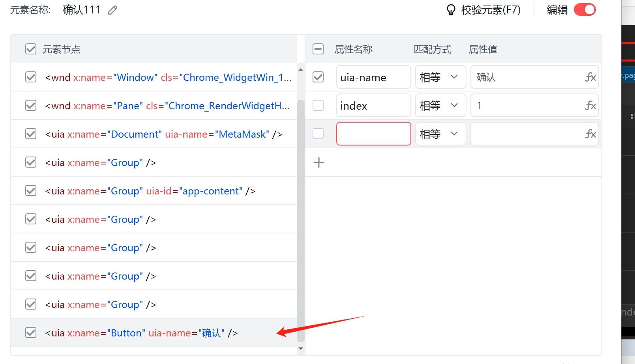Enable the index attribute checkbox

(x=318, y=105)
